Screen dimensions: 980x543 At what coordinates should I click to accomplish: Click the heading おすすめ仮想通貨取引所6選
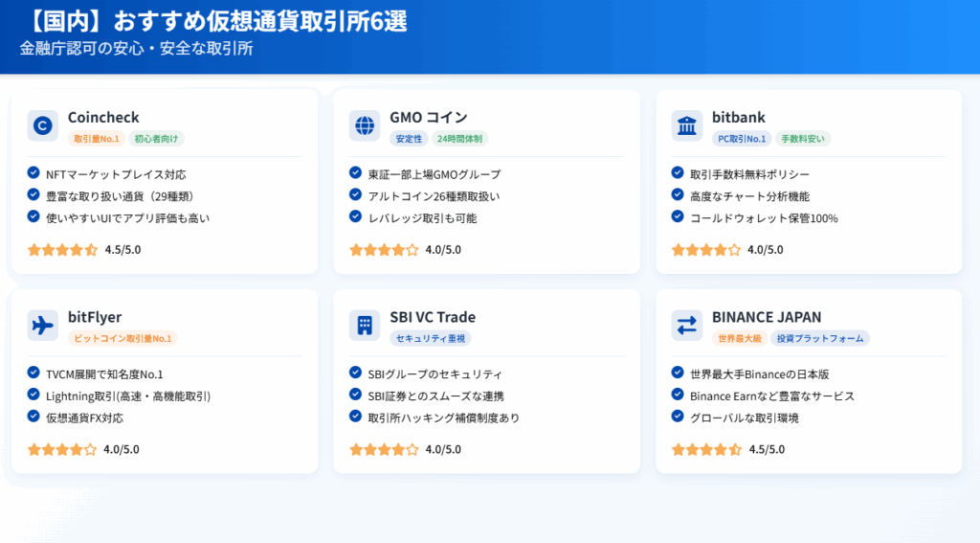click(260, 21)
